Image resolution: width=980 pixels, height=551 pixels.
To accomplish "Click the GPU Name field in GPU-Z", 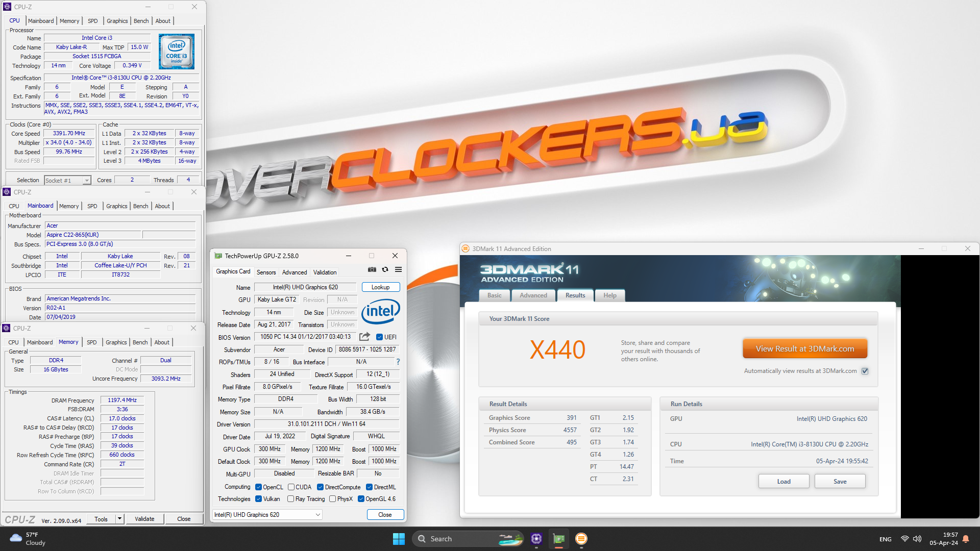I will [x=305, y=287].
